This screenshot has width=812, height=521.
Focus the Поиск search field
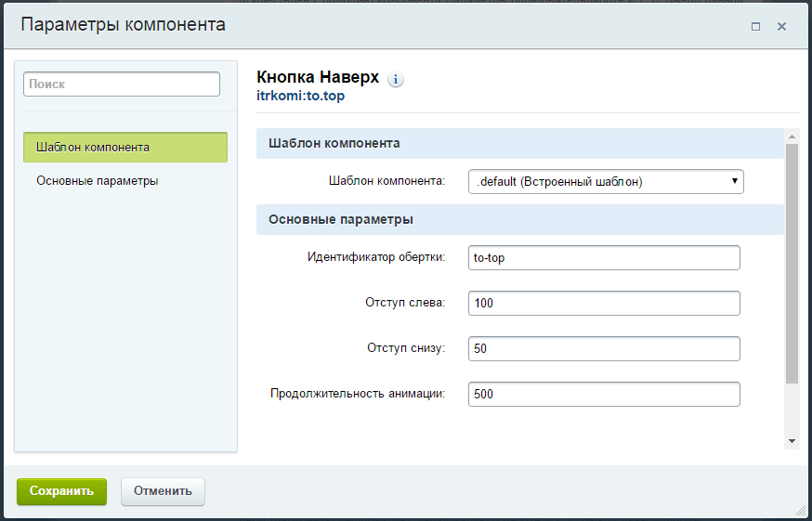122,84
